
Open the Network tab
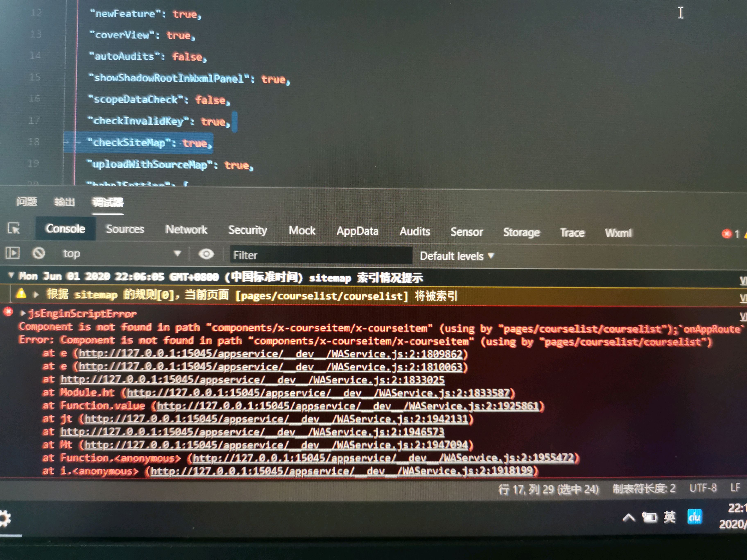(x=186, y=229)
